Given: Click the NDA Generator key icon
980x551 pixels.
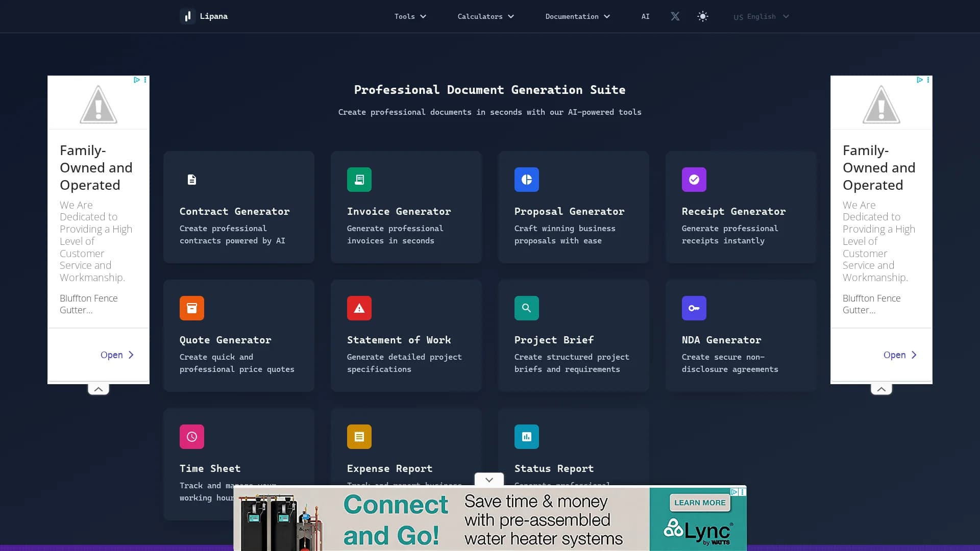Looking at the screenshot, I should (694, 308).
